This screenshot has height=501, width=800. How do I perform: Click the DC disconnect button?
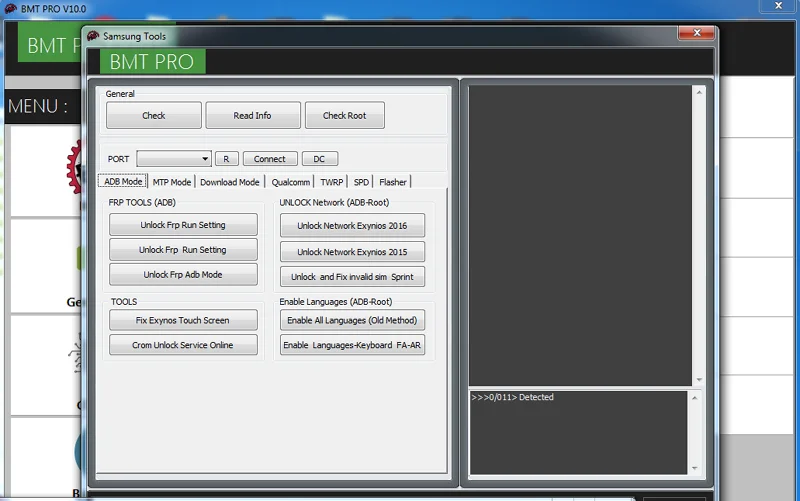click(319, 159)
